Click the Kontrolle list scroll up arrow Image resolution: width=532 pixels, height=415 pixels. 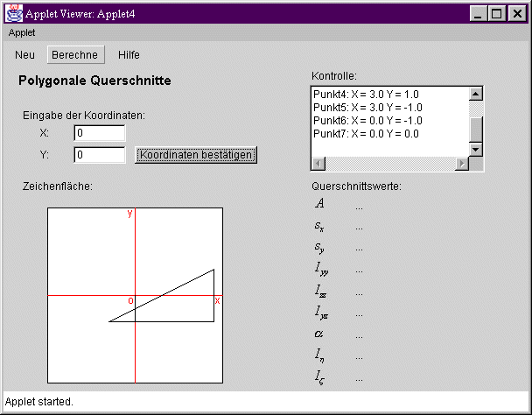coord(476,95)
